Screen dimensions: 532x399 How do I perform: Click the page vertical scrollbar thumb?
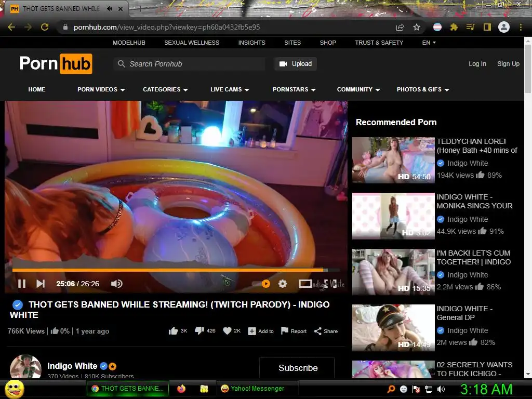[528, 68]
